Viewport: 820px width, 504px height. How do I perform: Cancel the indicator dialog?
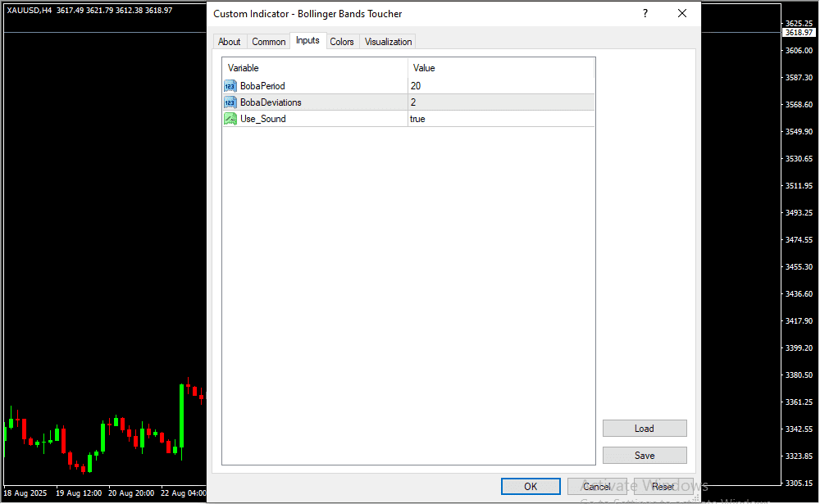click(x=597, y=487)
